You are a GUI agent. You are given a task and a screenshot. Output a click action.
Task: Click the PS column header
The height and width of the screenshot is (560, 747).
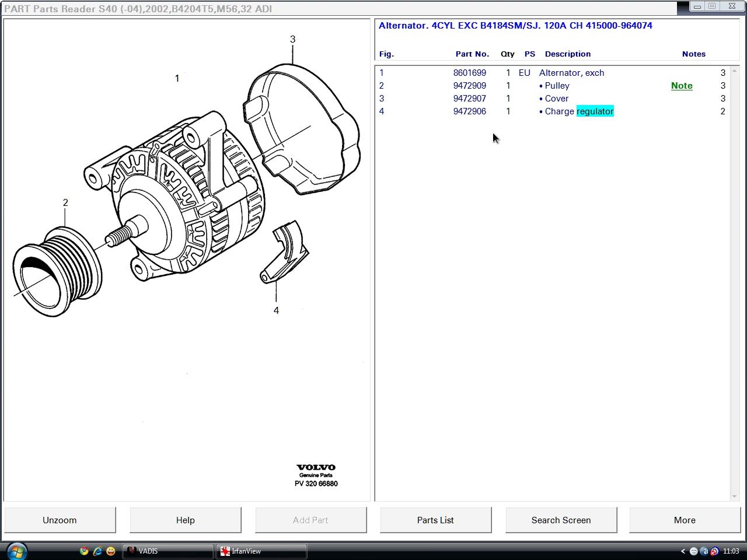(x=529, y=54)
